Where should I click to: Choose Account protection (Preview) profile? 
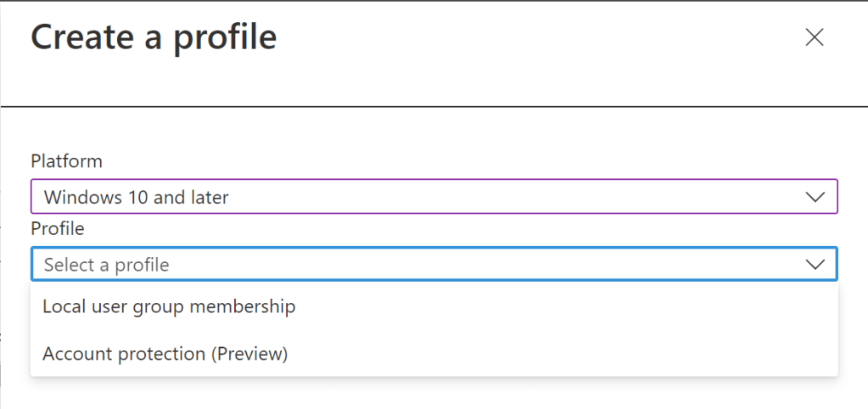165,353
